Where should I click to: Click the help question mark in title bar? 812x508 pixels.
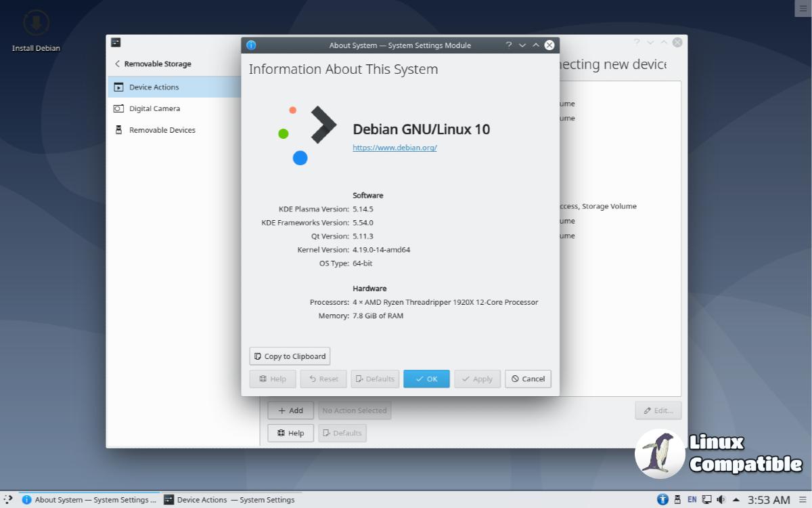tap(508, 45)
